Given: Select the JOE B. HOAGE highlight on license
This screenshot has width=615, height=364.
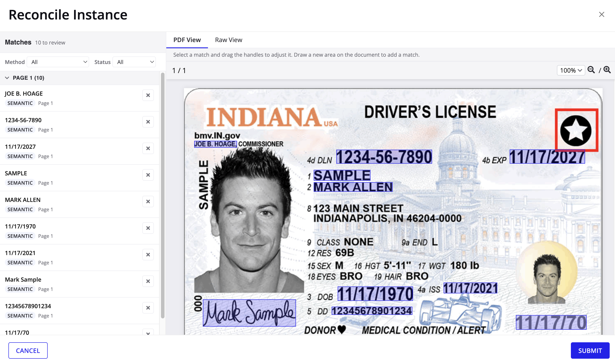Looking at the screenshot, I should point(215,144).
